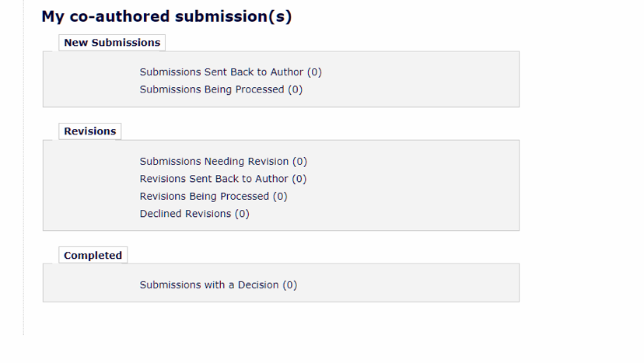Click the (0) count after Submissions Being Processed
The width and height of the screenshot is (644, 363).
(x=296, y=89)
